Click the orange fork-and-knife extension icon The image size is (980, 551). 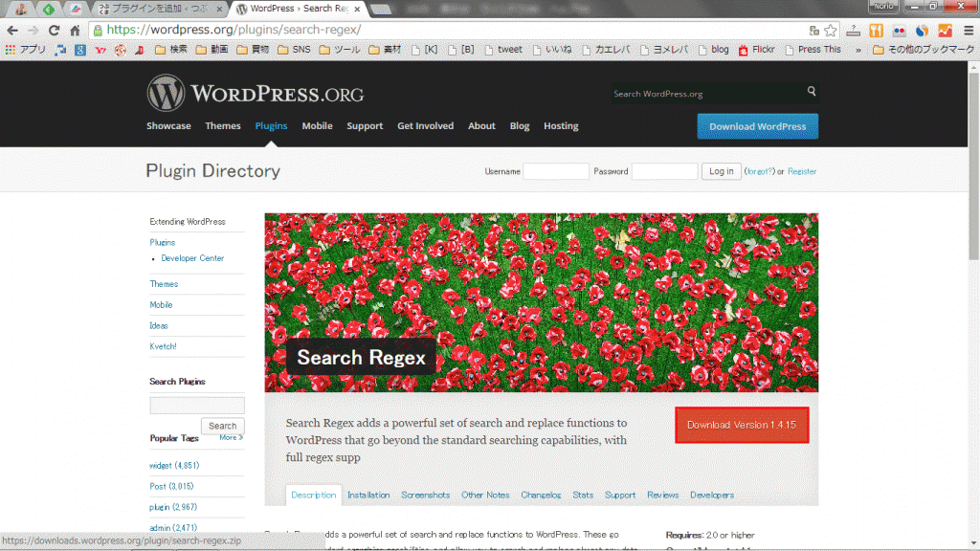pos(874,30)
